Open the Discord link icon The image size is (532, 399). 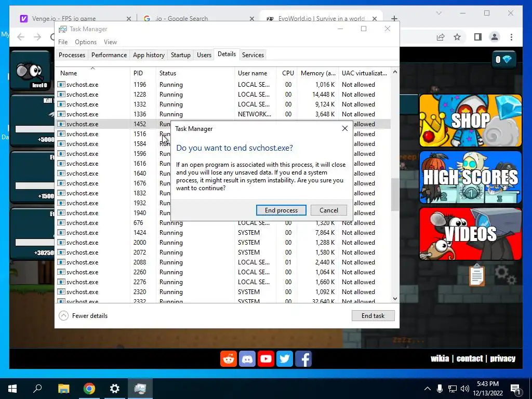(x=247, y=358)
